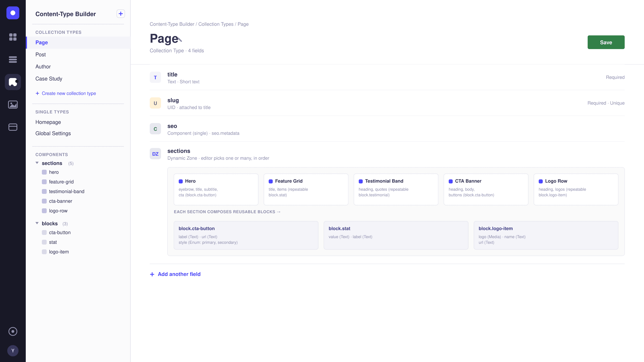The image size is (644, 362).
Task: Open the block.cta-button card
Action: [x=246, y=235]
